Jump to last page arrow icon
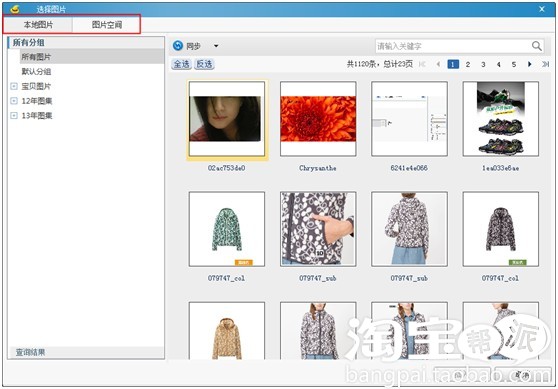Viewport: 558px width, 389px height. pyautogui.click(x=545, y=64)
